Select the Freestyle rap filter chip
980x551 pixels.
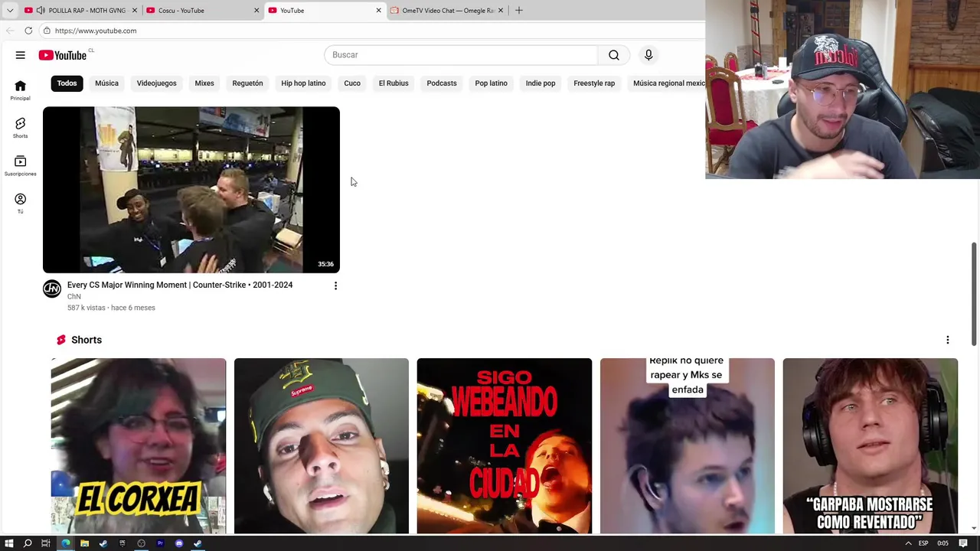(x=594, y=83)
